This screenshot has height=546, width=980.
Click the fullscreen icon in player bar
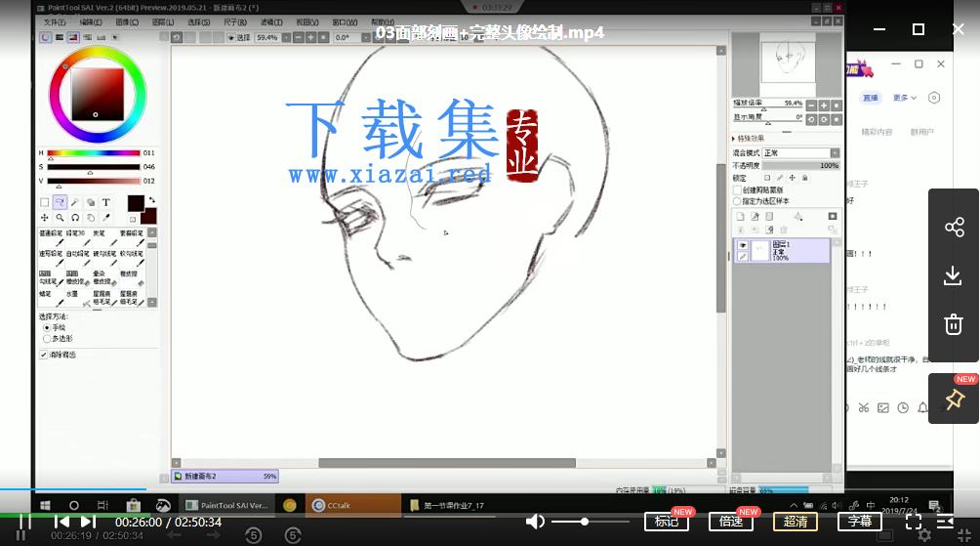(x=913, y=522)
